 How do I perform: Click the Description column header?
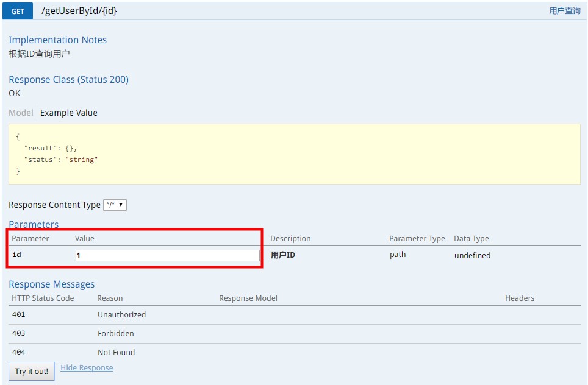pos(290,239)
